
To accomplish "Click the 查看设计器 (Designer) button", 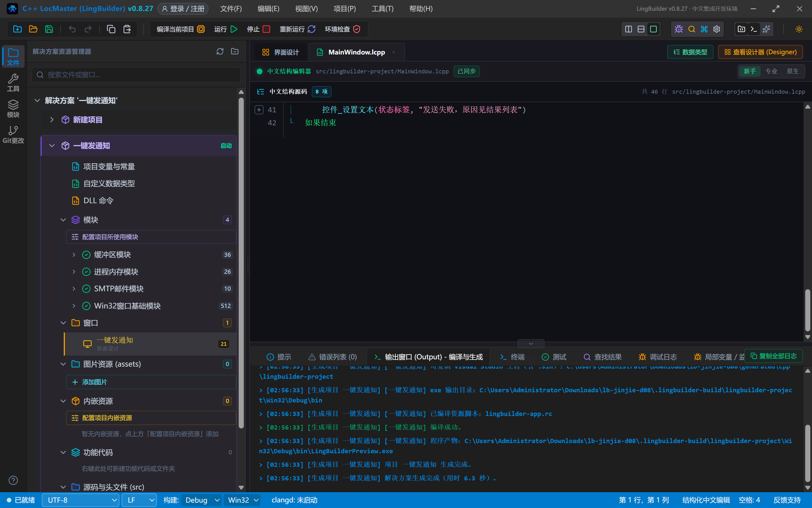I will point(760,52).
